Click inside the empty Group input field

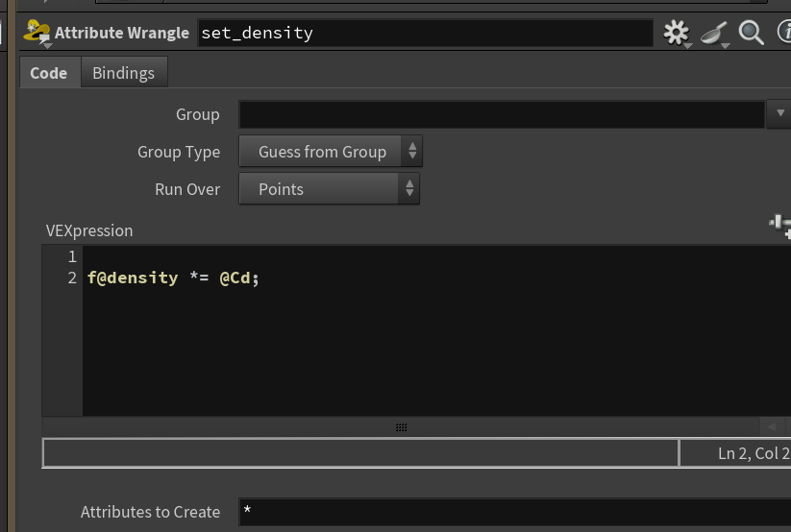pyautogui.click(x=502, y=114)
